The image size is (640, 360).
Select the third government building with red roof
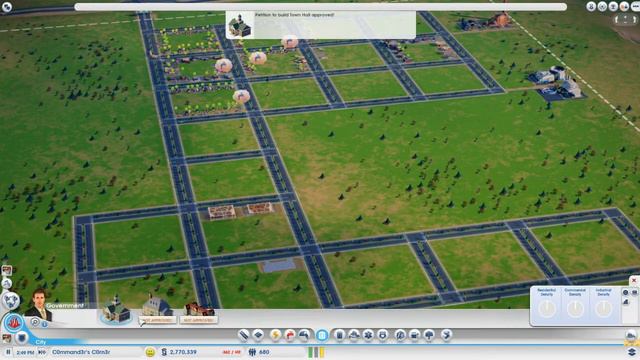pos(199,308)
